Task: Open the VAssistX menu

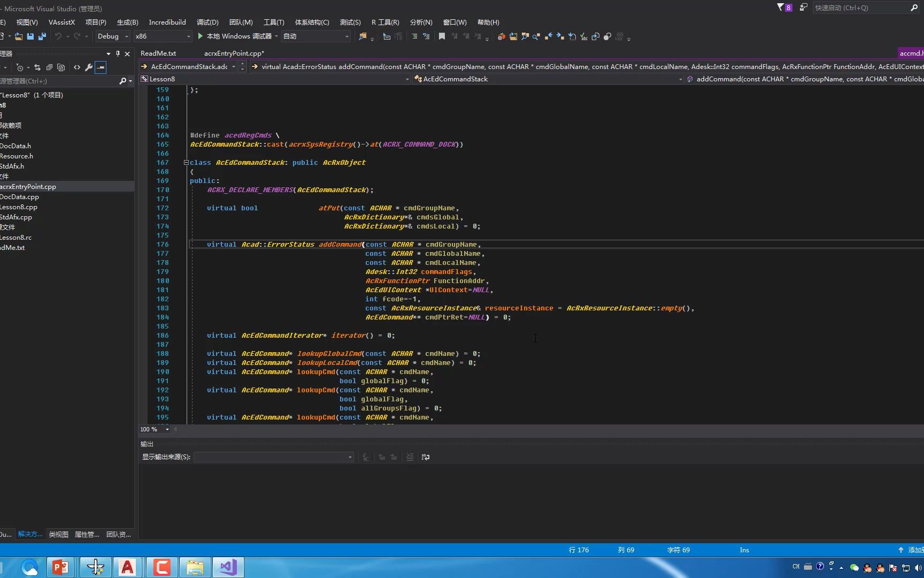Action: tap(61, 22)
